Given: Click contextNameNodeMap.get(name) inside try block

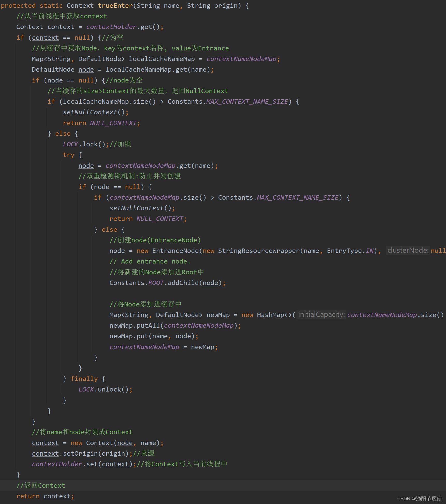Looking at the screenshot, I should click(160, 166).
